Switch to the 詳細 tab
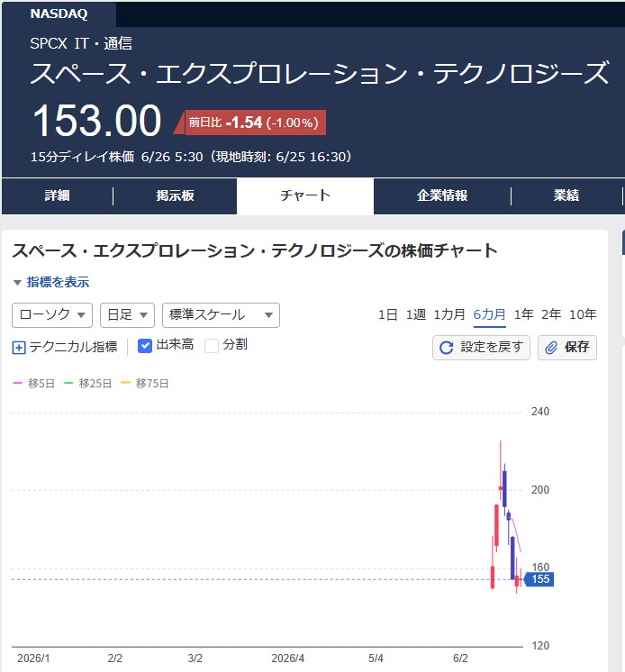625x672 pixels. coord(57,195)
